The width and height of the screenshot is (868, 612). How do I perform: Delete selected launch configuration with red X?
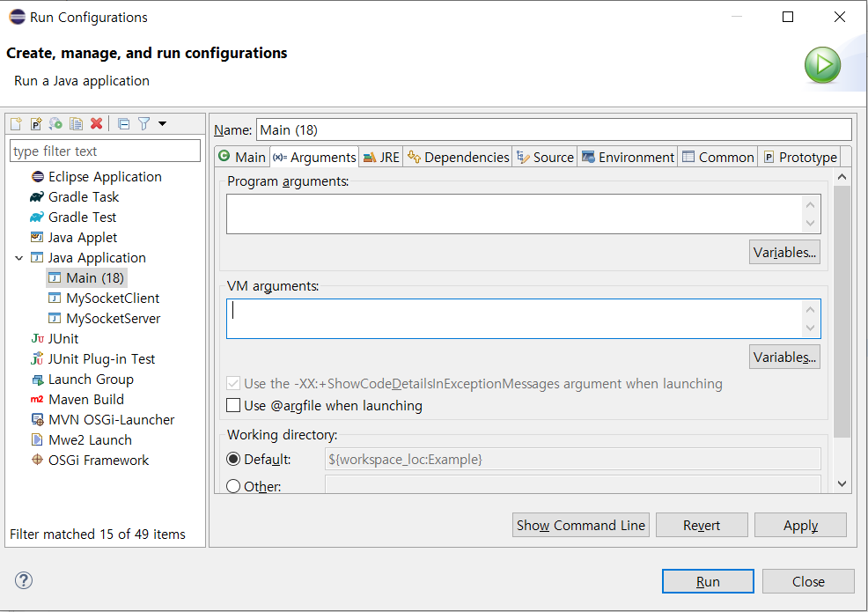tap(96, 123)
